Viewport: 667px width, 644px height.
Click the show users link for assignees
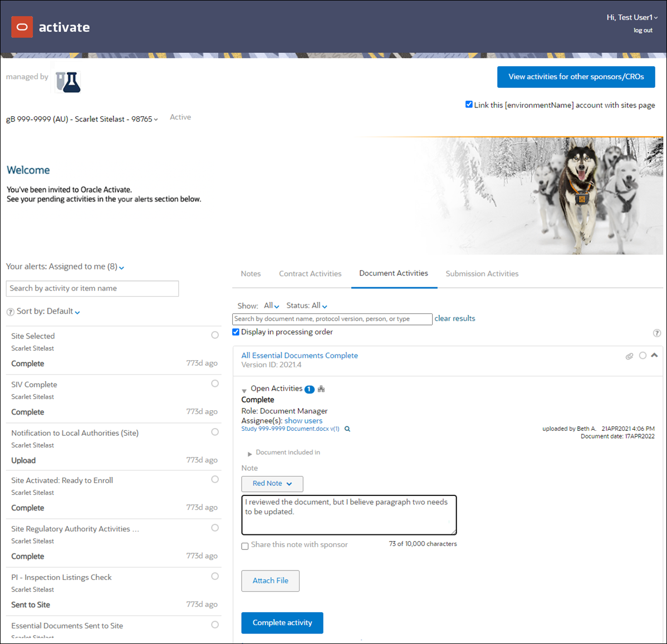(303, 420)
